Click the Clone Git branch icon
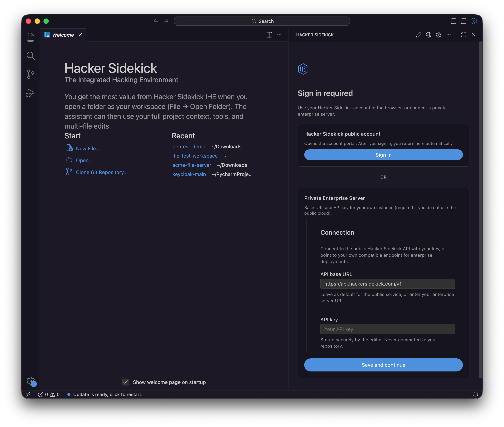Image resolution: width=504 pixels, height=427 pixels. coord(69,172)
